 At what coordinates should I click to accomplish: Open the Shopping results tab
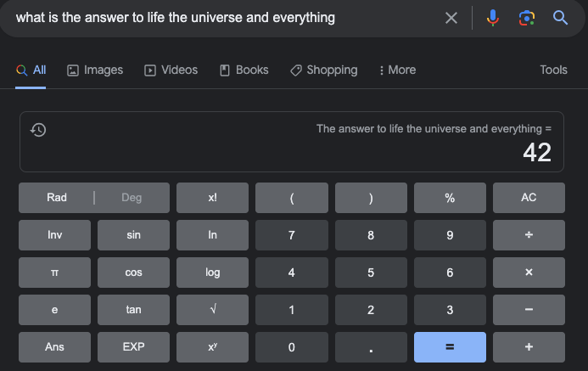(x=323, y=70)
